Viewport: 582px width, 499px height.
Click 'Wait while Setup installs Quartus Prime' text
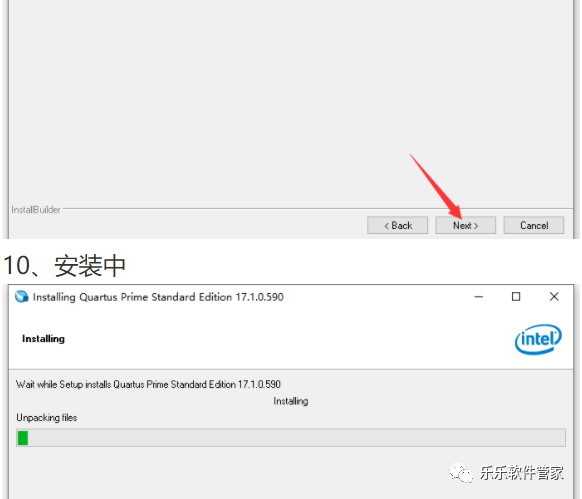(148, 384)
